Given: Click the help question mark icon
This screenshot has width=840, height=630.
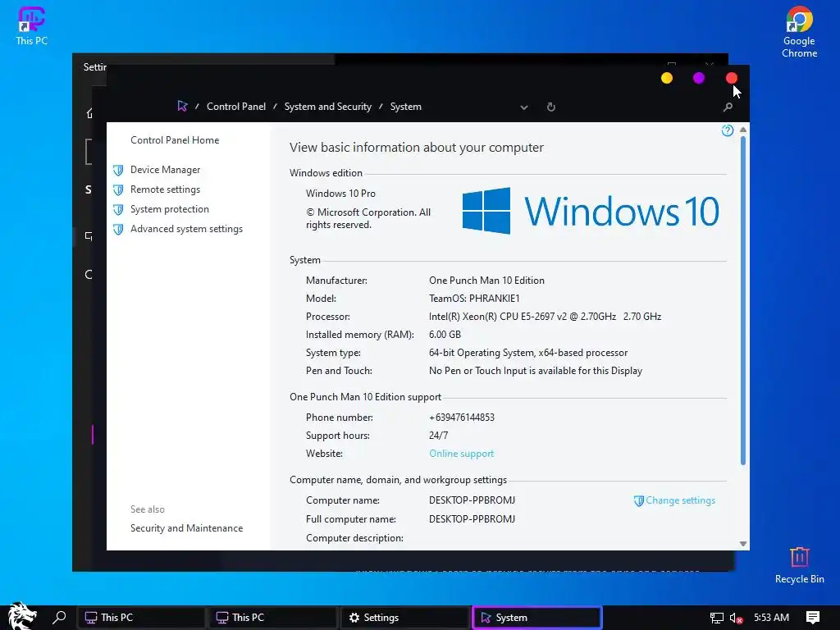Looking at the screenshot, I should click(x=727, y=130).
